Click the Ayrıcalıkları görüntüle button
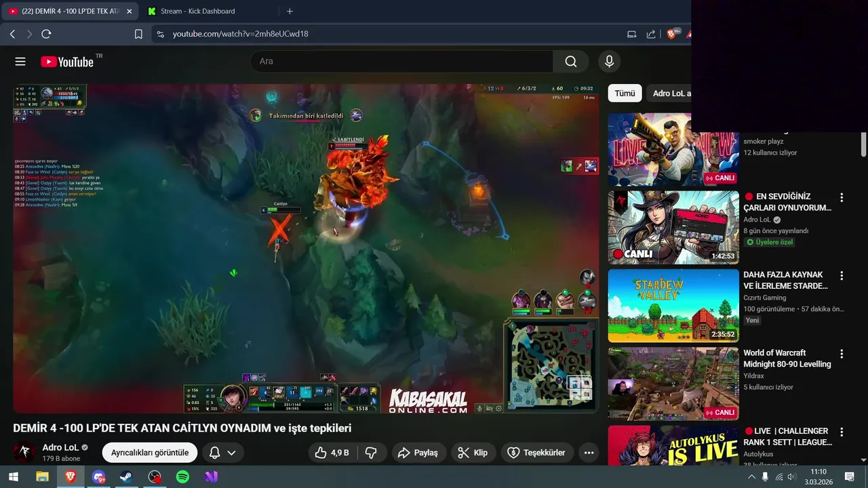The height and width of the screenshot is (488, 868). (150, 453)
